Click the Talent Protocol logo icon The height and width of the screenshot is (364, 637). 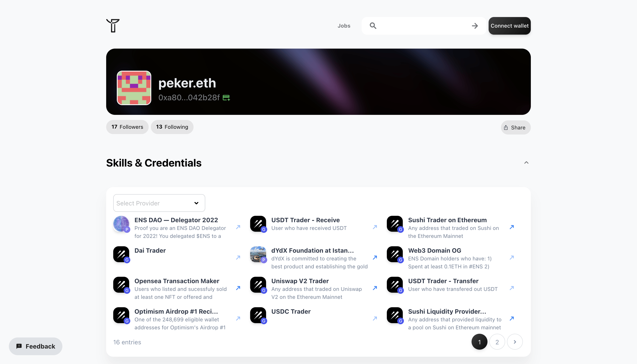(113, 26)
